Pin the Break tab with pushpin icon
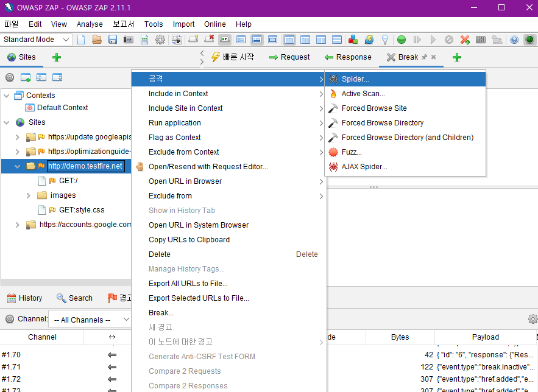 pyautogui.click(x=425, y=57)
